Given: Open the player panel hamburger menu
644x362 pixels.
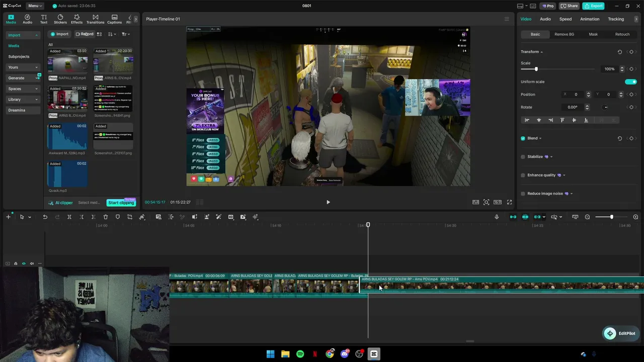Looking at the screenshot, I should [x=507, y=19].
